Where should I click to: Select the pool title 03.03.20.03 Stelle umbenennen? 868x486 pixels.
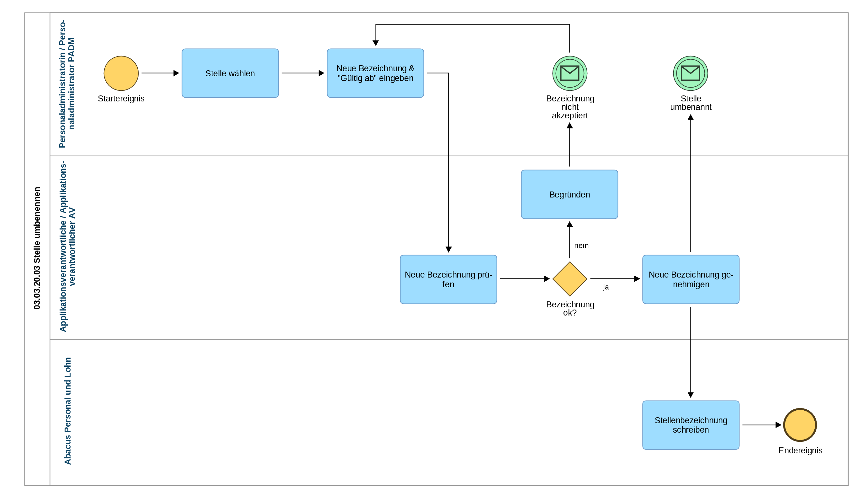37,248
